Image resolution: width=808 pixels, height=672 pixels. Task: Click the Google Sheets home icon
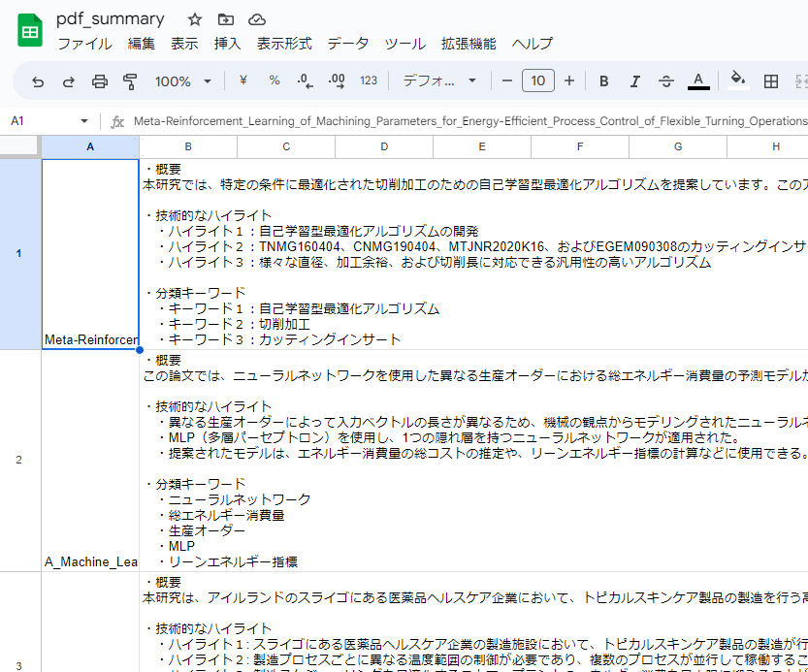pyautogui.click(x=30, y=30)
